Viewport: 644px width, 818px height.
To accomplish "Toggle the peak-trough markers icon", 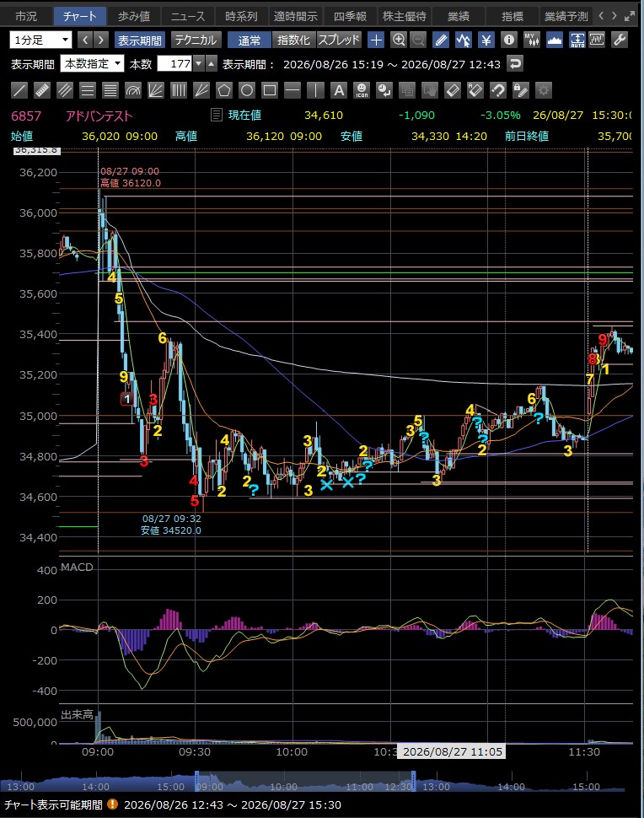I will pyautogui.click(x=463, y=40).
